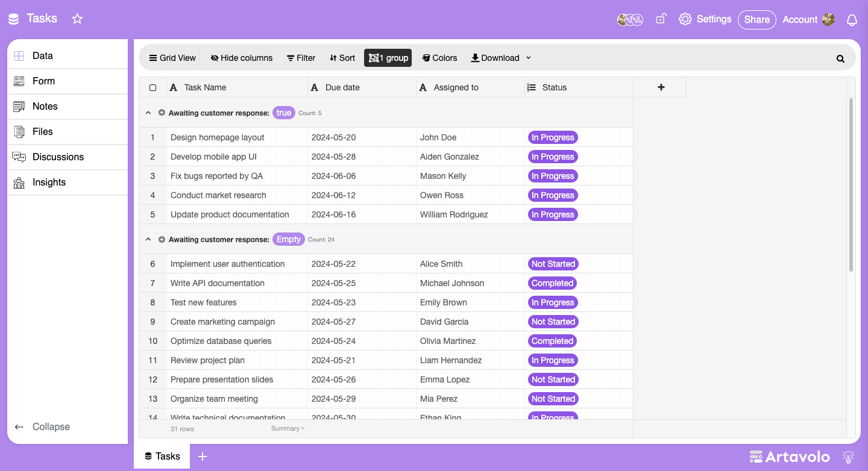Open the notifications bell icon
868x471 pixels.
[x=852, y=20]
